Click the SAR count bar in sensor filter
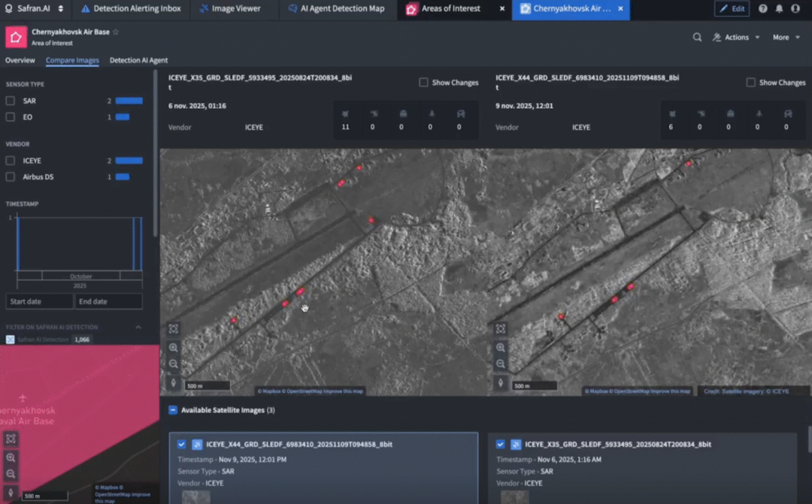The width and height of the screenshot is (812, 504). (x=129, y=101)
